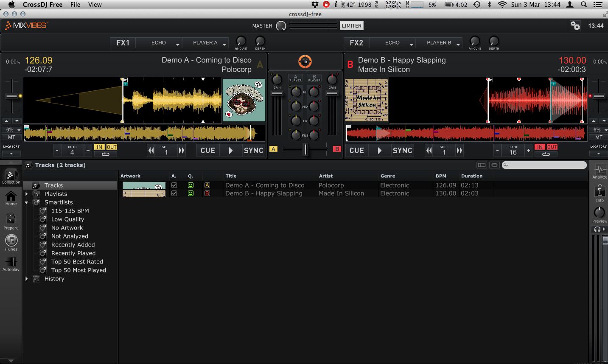Select the Recently Played smartlist
608x364 pixels.
(73, 253)
